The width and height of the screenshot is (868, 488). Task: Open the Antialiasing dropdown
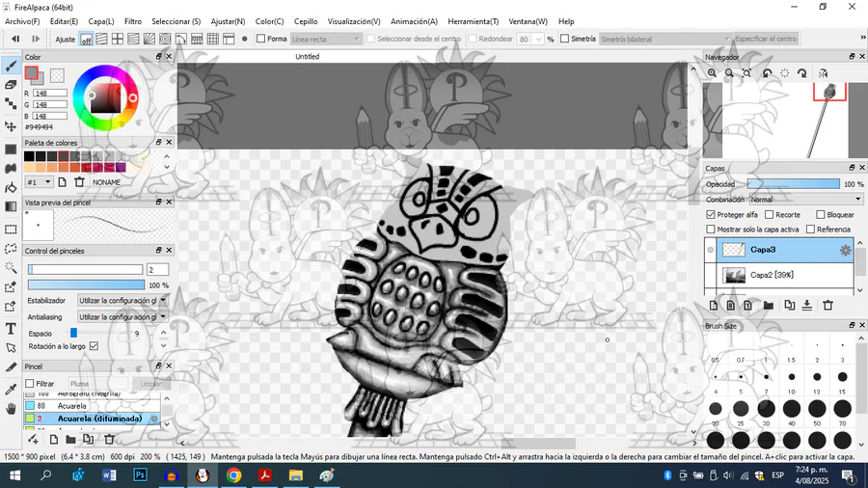(122, 317)
